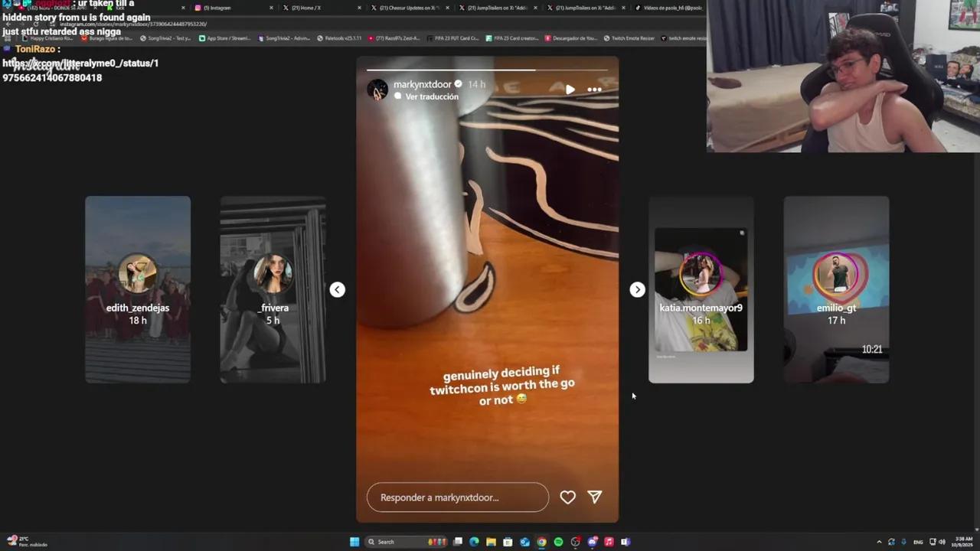Open katia.montemayor9 story preview
Screen dimensions: 980x551
[701, 289]
